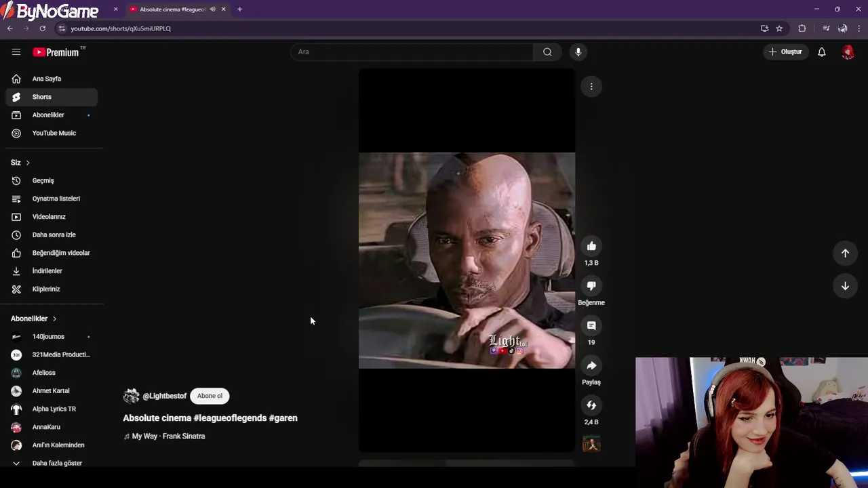Viewport: 868px width, 488px height.
Task: Open AnnaKaru channel
Action: (52, 427)
